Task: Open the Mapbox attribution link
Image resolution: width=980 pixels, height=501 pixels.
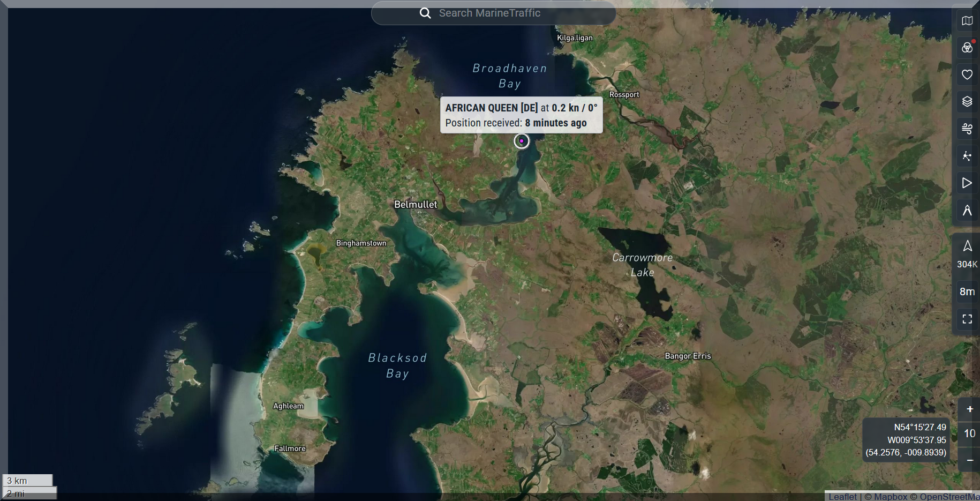Action: (891, 497)
